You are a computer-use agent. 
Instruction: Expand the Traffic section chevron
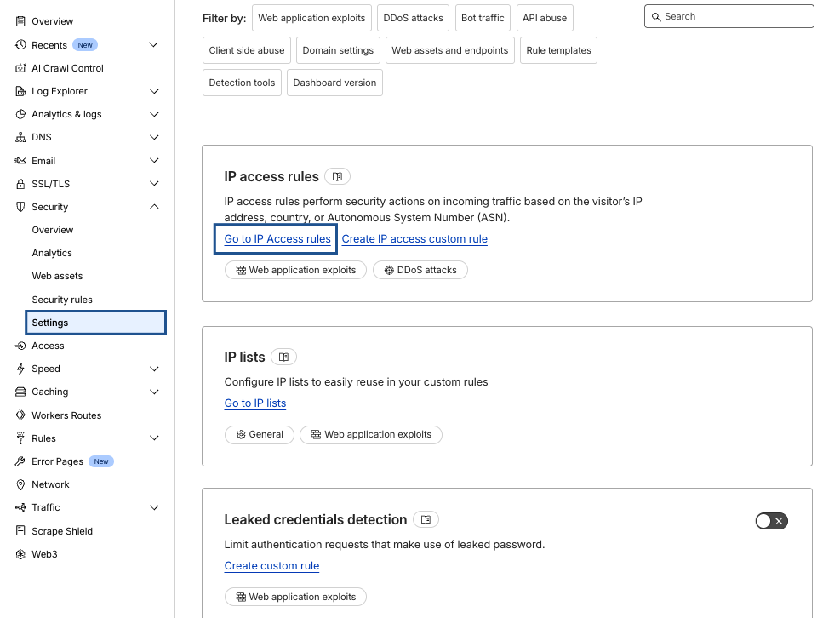[154, 507]
